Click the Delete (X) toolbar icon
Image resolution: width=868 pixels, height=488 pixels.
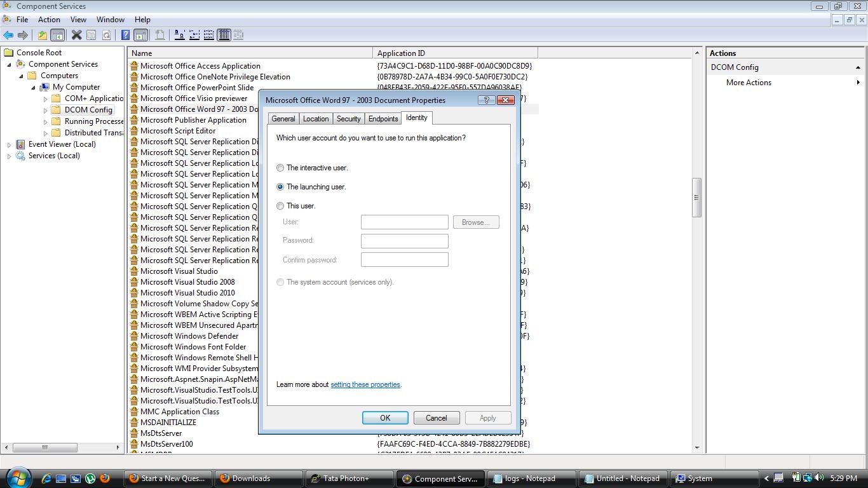point(76,36)
